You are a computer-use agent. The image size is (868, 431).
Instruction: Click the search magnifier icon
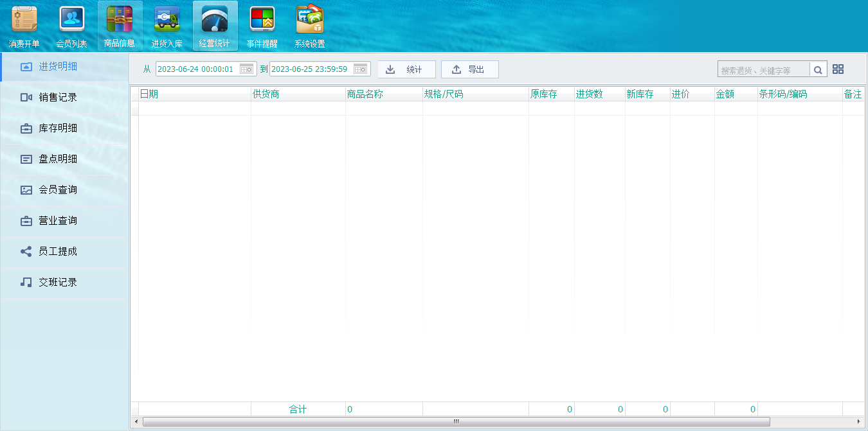click(x=818, y=70)
